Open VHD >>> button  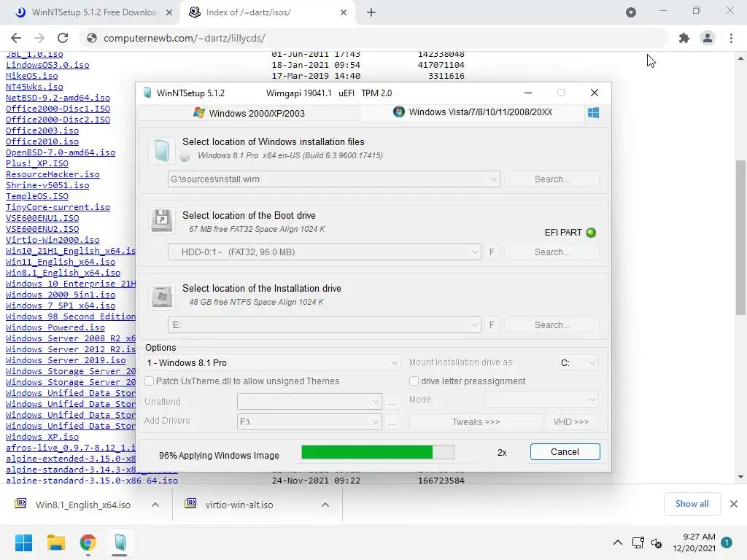coord(571,422)
